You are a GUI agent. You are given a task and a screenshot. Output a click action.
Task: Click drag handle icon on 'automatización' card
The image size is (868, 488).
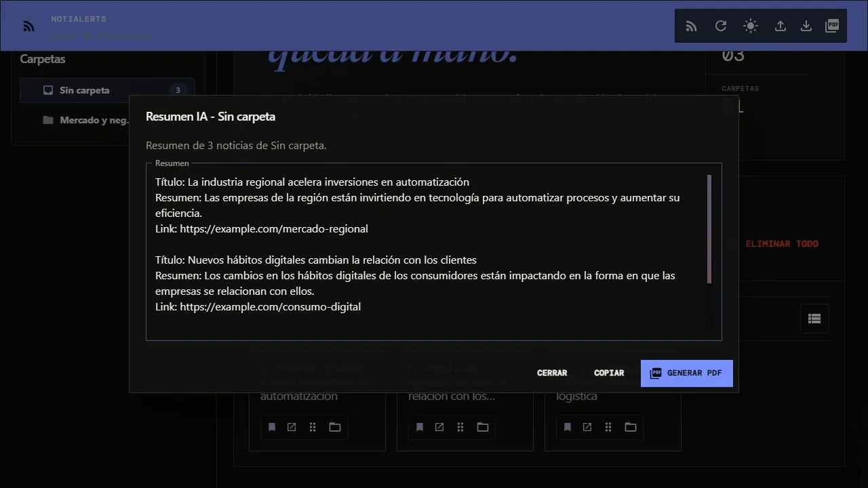click(x=313, y=427)
